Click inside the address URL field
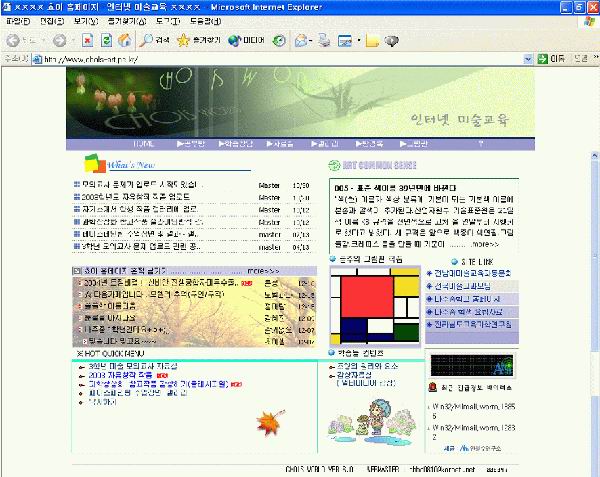Screen dimensions: 600x477 click(282, 59)
